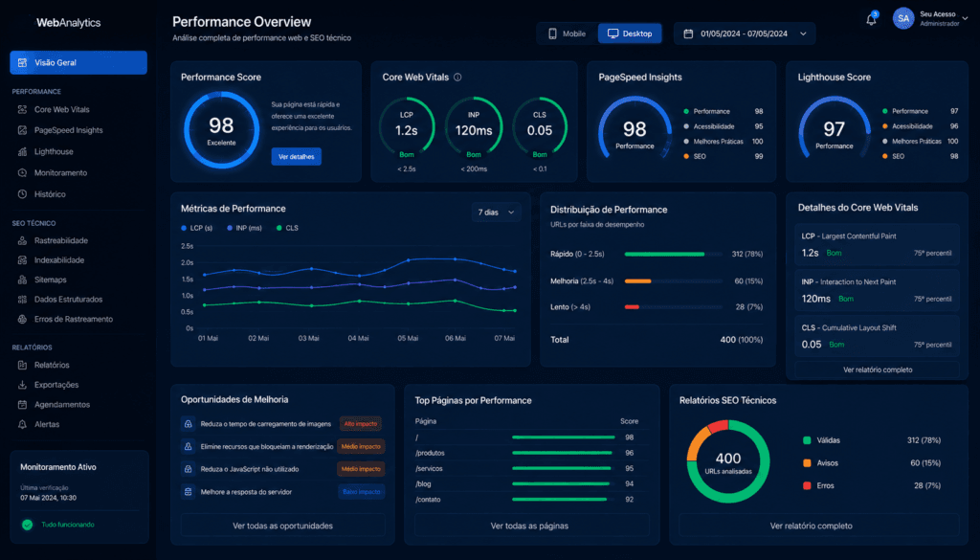Click the green Rápido distribution bar
Image resolution: width=980 pixels, height=560 pixels.
click(664, 255)
